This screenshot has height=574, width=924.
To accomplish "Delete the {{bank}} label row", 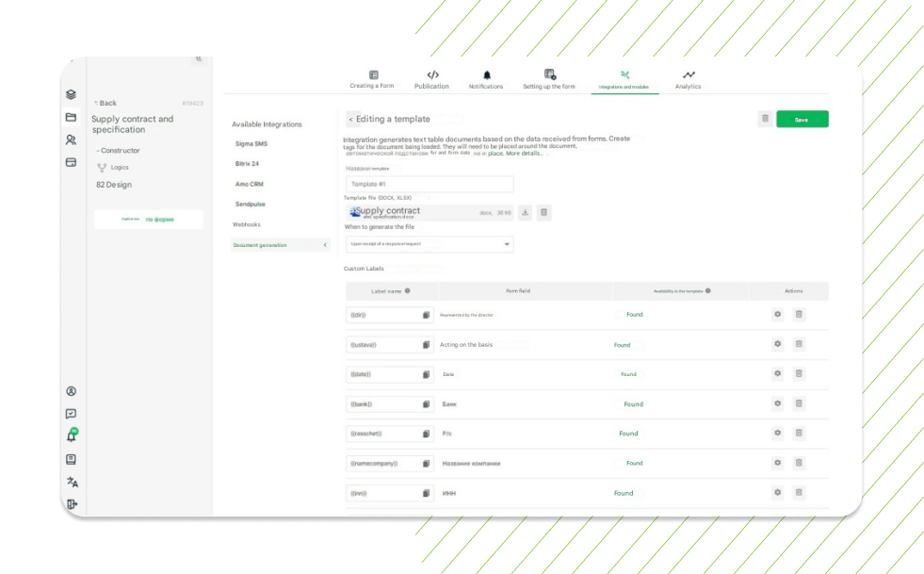I will (799, 403).
